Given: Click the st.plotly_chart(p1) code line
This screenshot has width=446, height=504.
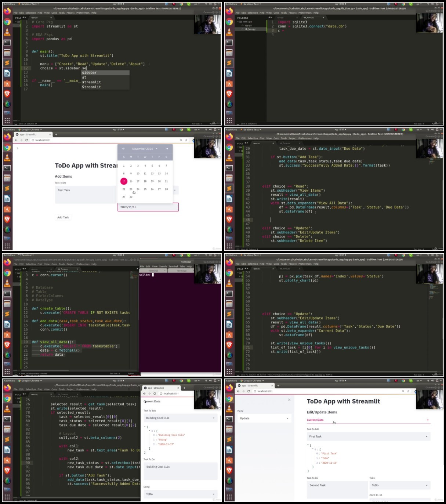Looking at the screenshot, I should click(299, 280).
